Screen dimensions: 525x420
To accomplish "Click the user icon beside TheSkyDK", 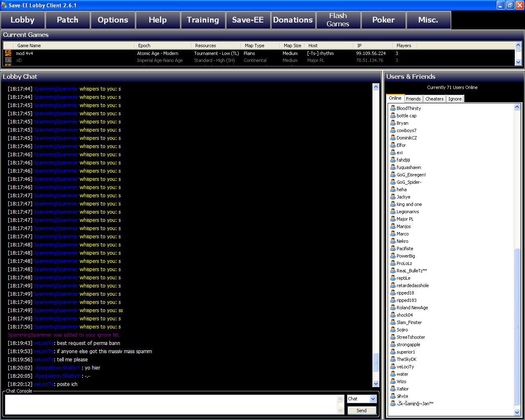I will coord(393,359).
